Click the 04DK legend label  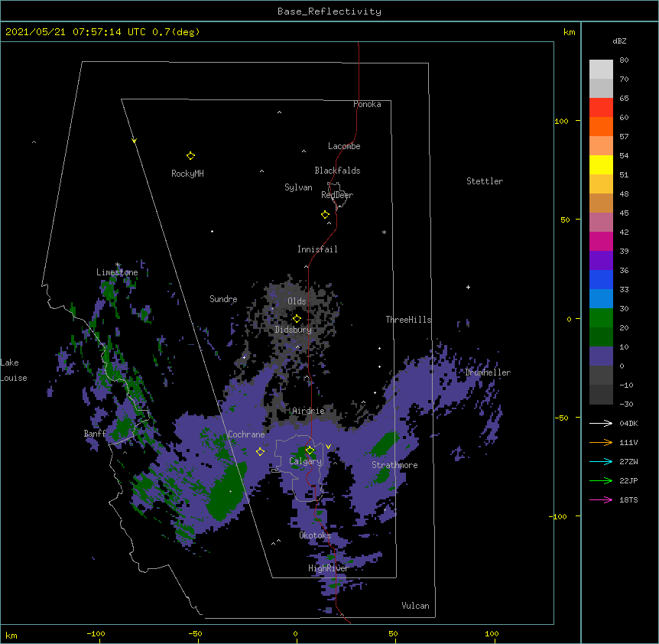[628, 423]
